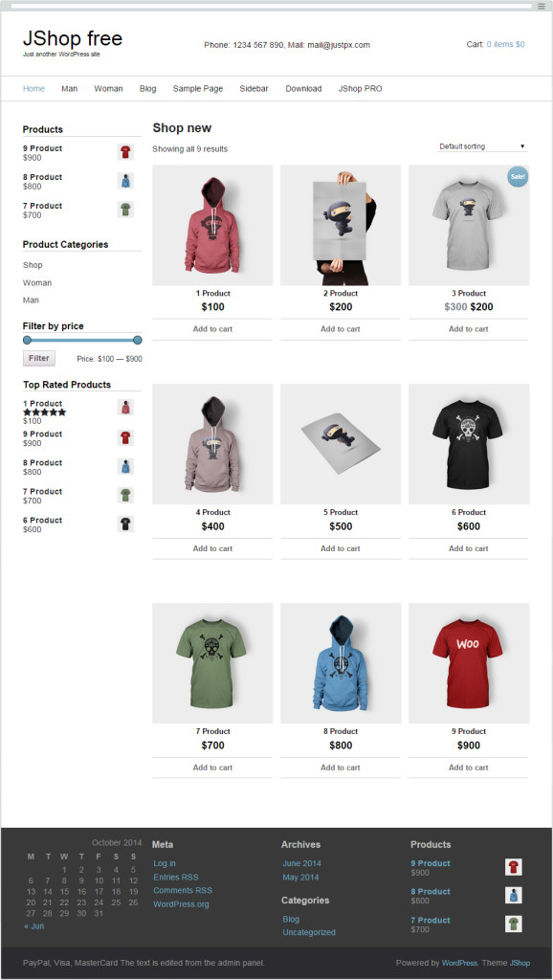The width and height of the screenshot is (553, 980).
Task: Click blue hoodie thumbnail next to 8 Product sidebar
Action: (x=125, y=181)
